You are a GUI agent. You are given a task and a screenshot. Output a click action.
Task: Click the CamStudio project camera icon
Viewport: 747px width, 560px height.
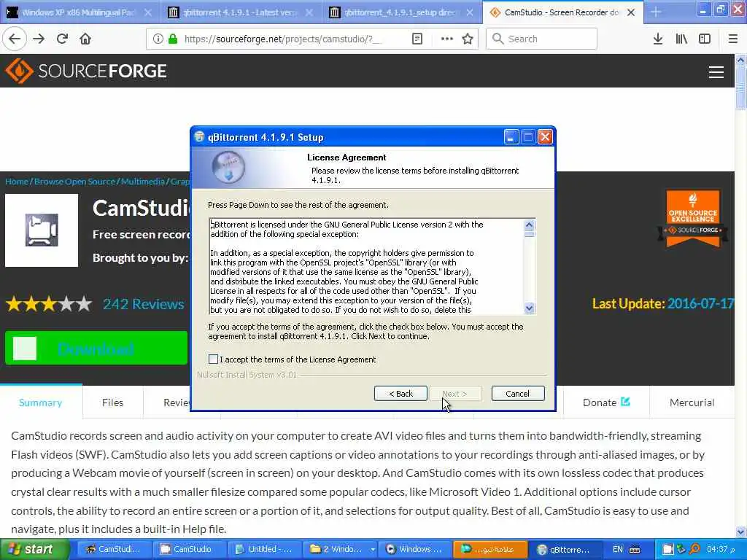(x=42, y=230)
